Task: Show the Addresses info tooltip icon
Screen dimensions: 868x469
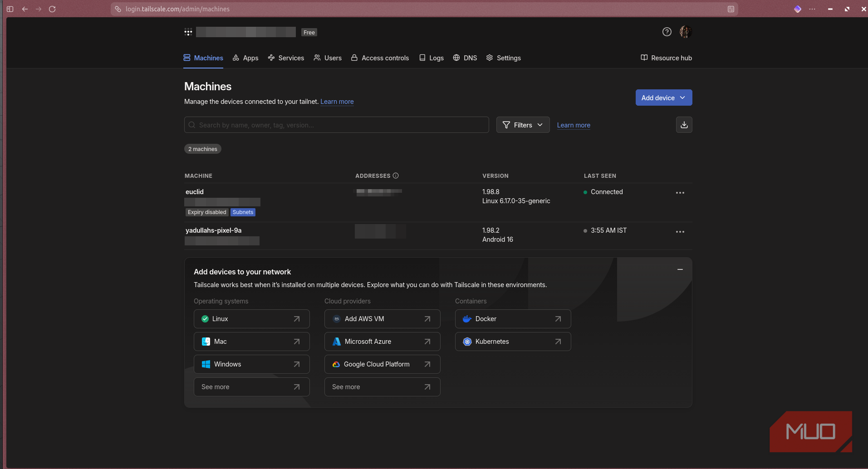Action: (396, 176)
